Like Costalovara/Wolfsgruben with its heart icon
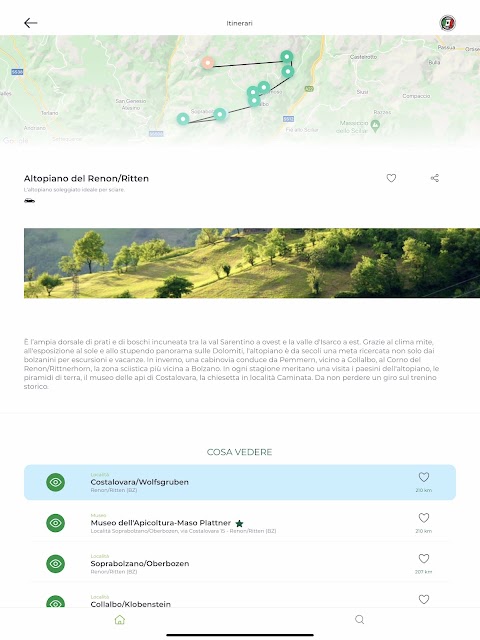Screen dimensions: 480x640 pyautogui.click(x=424, y=477)
